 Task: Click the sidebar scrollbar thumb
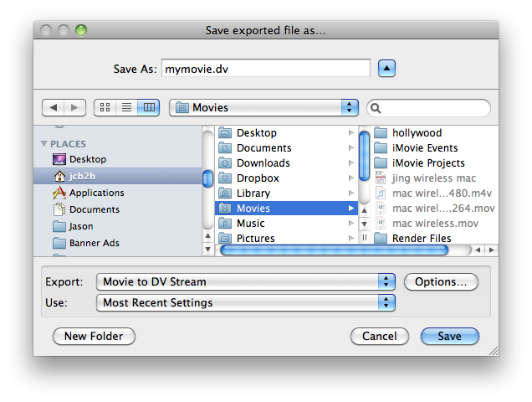[207, 178]
